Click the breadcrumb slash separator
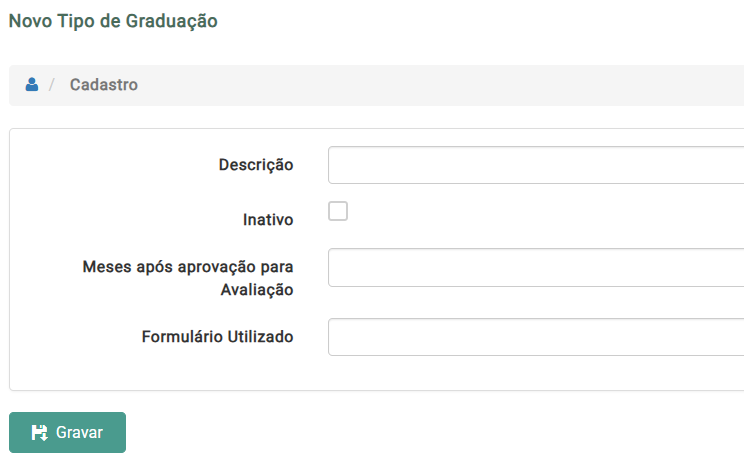The width and height of the screenshot is (744, 474). point(52,85)
